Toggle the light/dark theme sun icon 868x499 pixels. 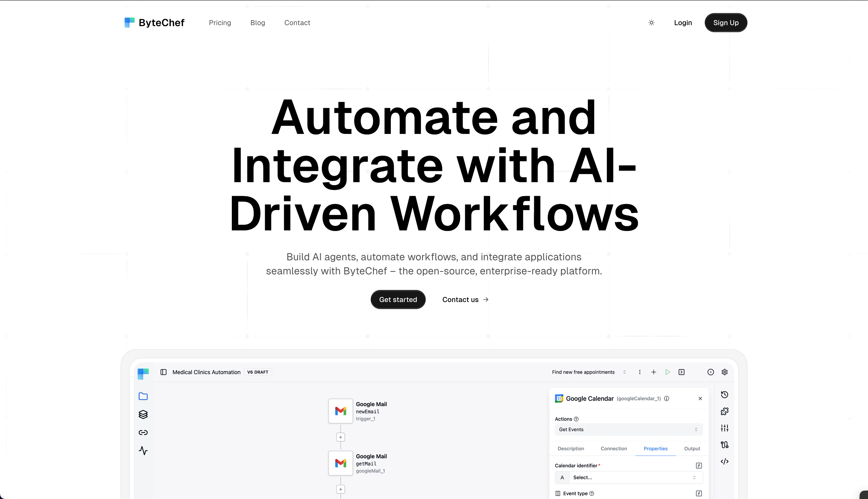(651, 23)
